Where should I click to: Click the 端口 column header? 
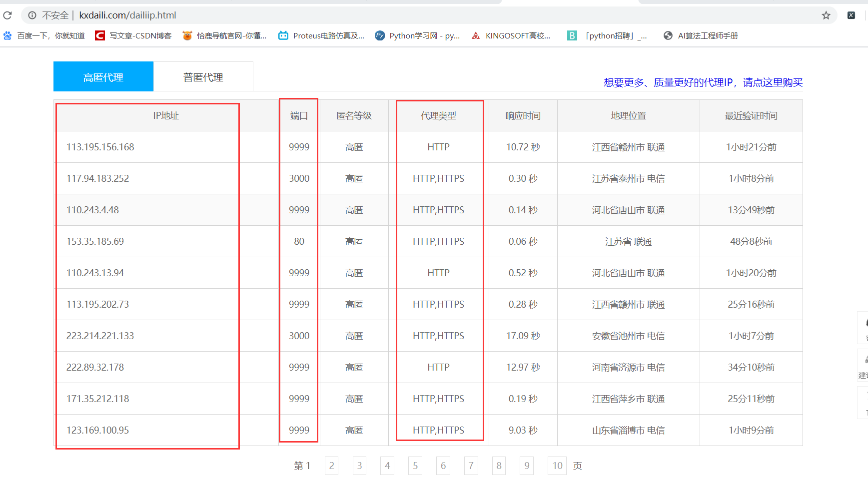[299, 115]
